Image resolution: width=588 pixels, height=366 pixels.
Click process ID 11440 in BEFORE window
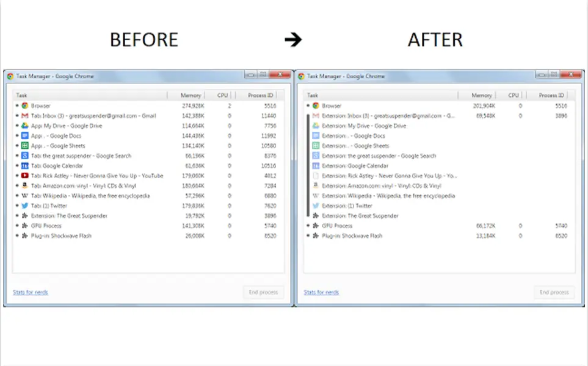[x=269, y=116]
